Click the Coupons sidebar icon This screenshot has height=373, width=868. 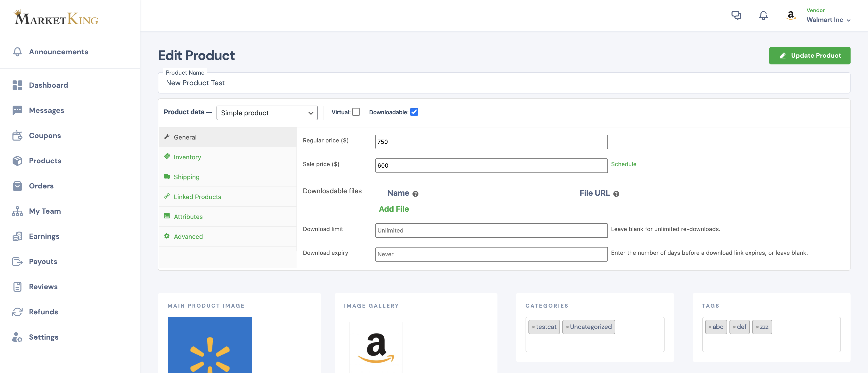pyautogui.click(x=17, y=135)
